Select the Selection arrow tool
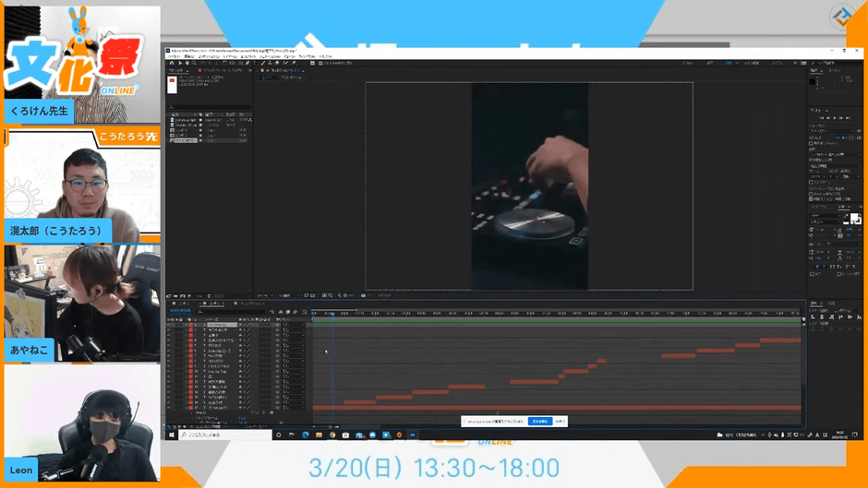 tap(178, 63)
